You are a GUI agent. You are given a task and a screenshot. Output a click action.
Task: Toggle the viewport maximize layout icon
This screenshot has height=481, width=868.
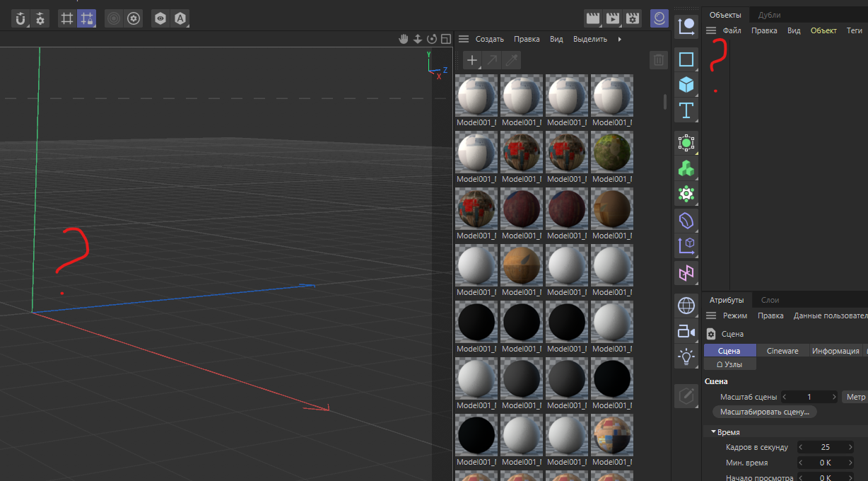tap(446, 39)
